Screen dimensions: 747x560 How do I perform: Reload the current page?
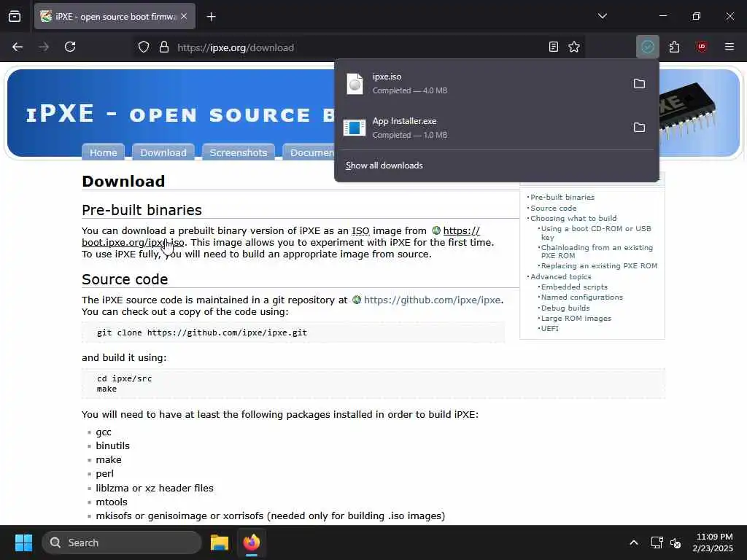(70, 47)
